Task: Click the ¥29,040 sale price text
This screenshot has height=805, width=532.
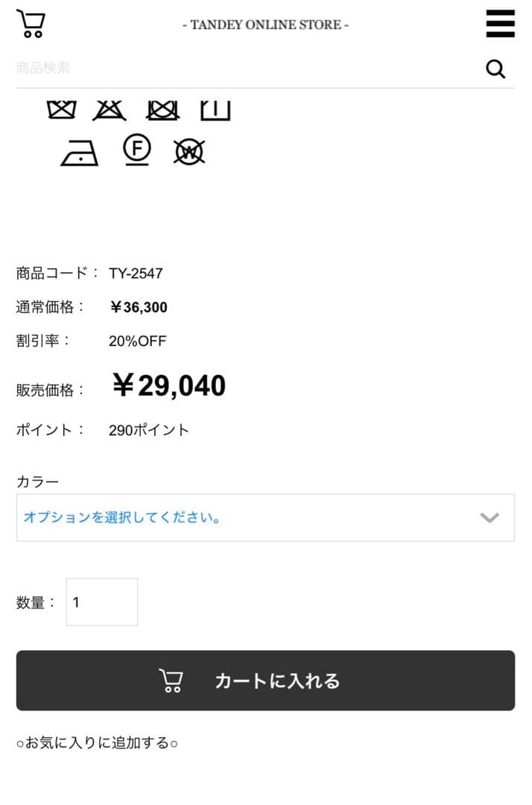Action: [169, 385]
